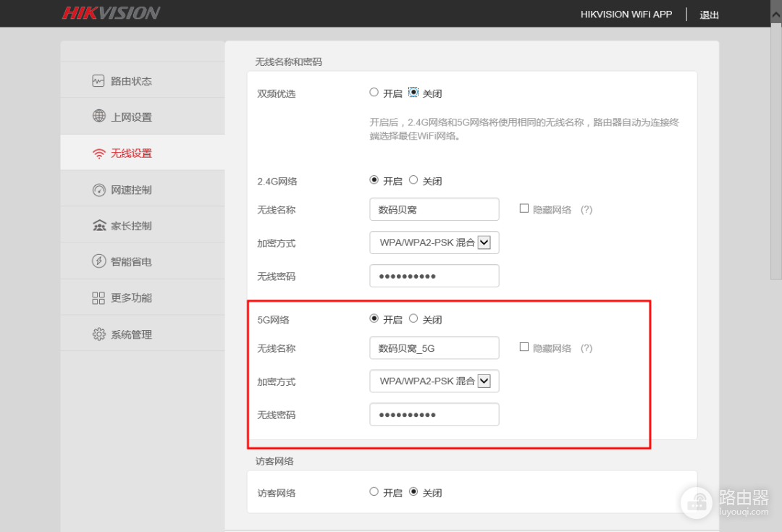Select the 上网设置 globe icon
This screenshot has height=532, width=782.
98,116
